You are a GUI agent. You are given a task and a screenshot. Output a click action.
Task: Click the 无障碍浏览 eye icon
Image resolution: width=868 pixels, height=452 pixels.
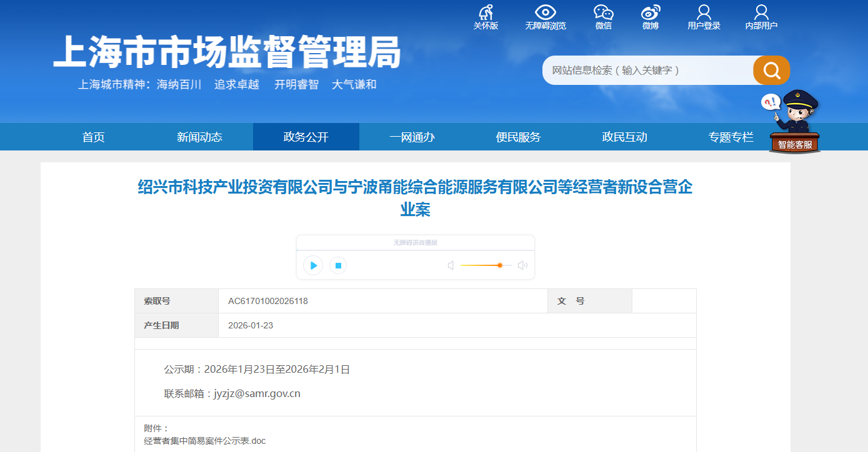[x=545, y=13]
